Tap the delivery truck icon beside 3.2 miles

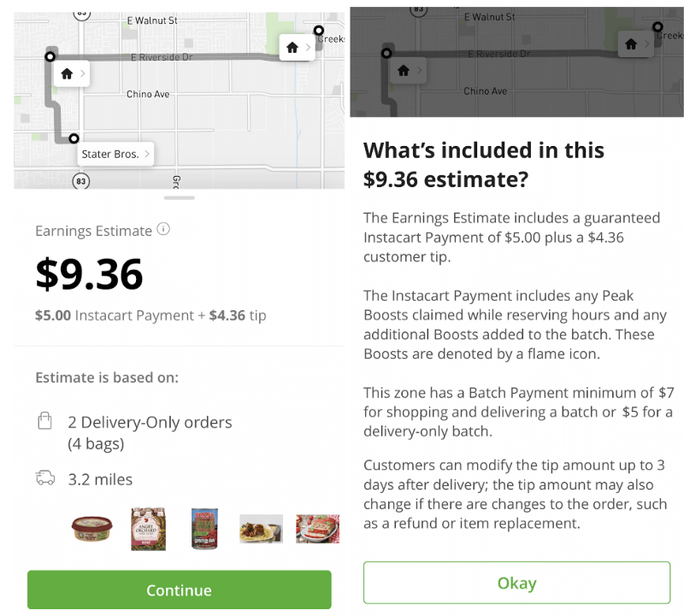45,478
